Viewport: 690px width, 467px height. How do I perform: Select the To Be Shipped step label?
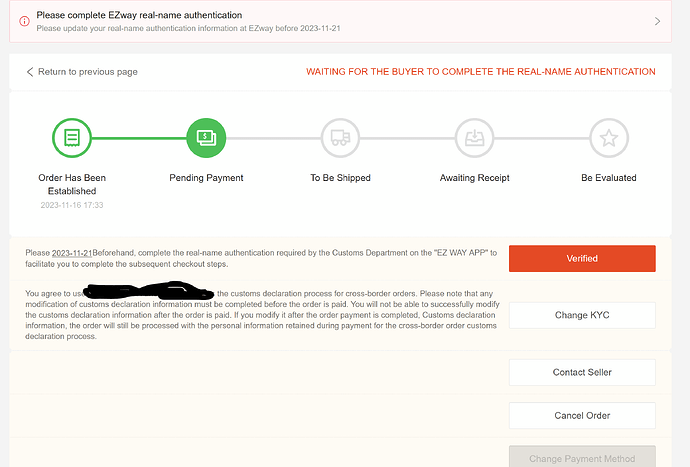point(340,178)
